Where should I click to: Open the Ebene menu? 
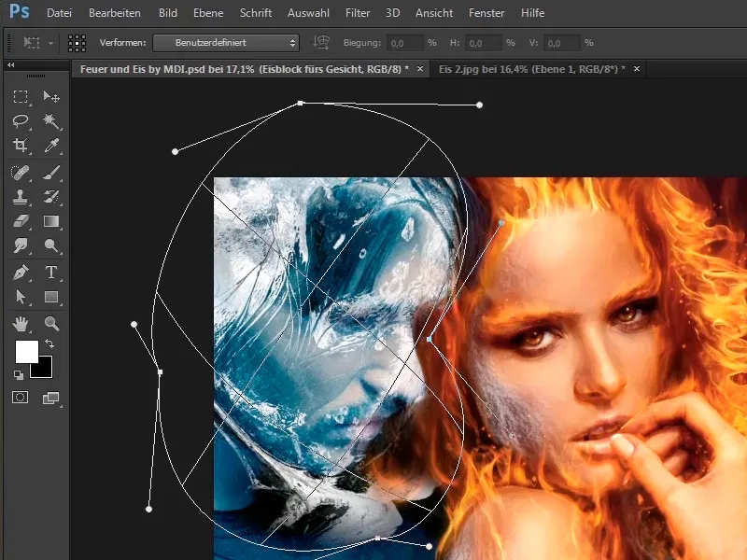tap(208, 13)
